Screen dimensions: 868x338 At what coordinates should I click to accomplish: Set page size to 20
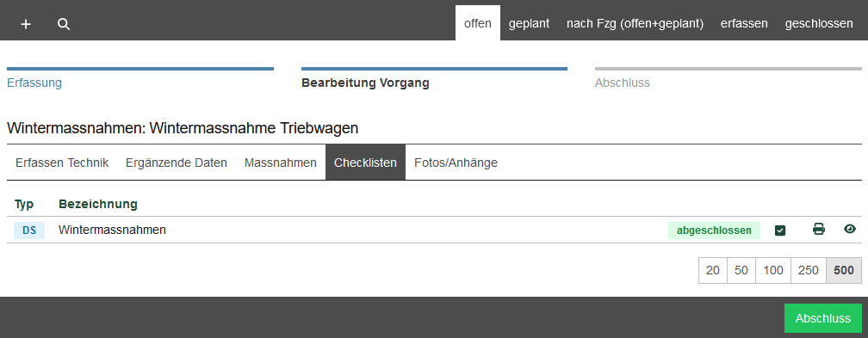point(713,271)
